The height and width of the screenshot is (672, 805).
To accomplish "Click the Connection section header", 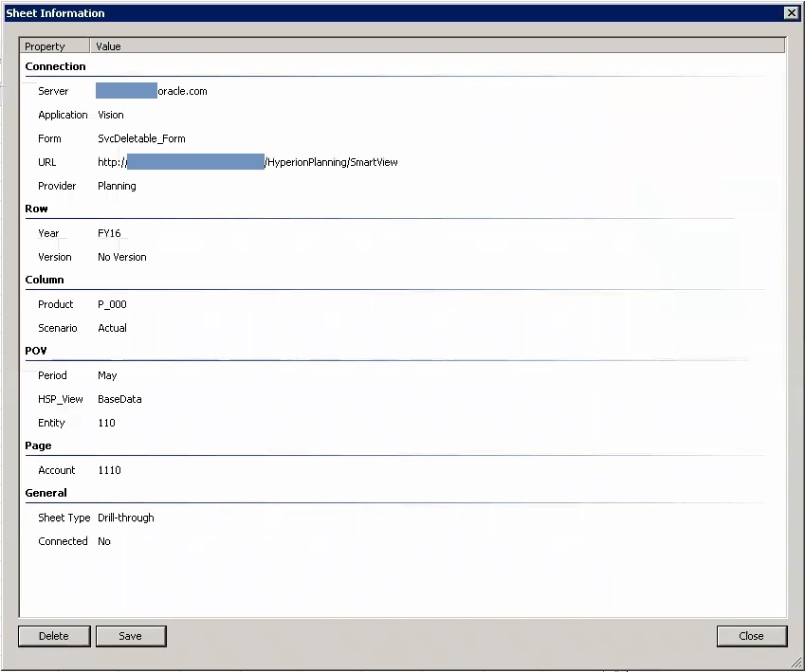I will 55,66.
